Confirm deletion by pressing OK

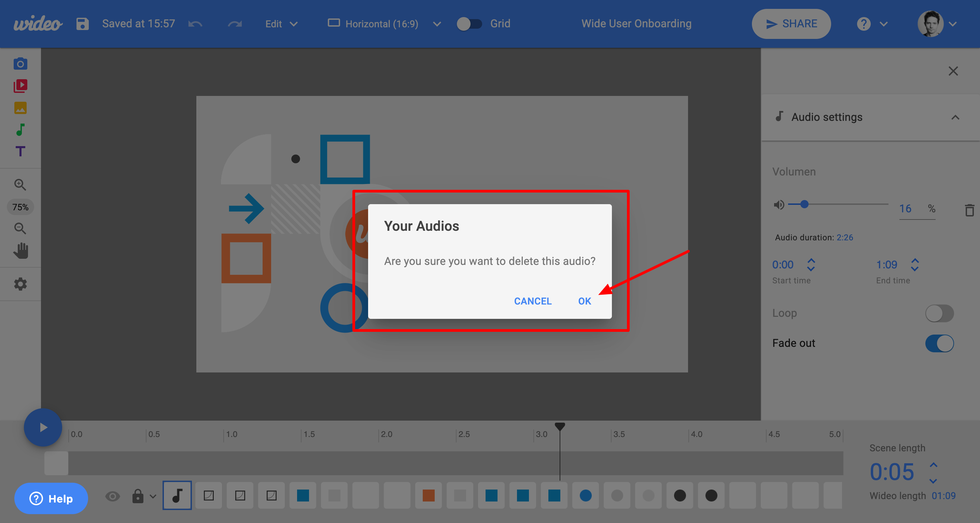(584, 301)
